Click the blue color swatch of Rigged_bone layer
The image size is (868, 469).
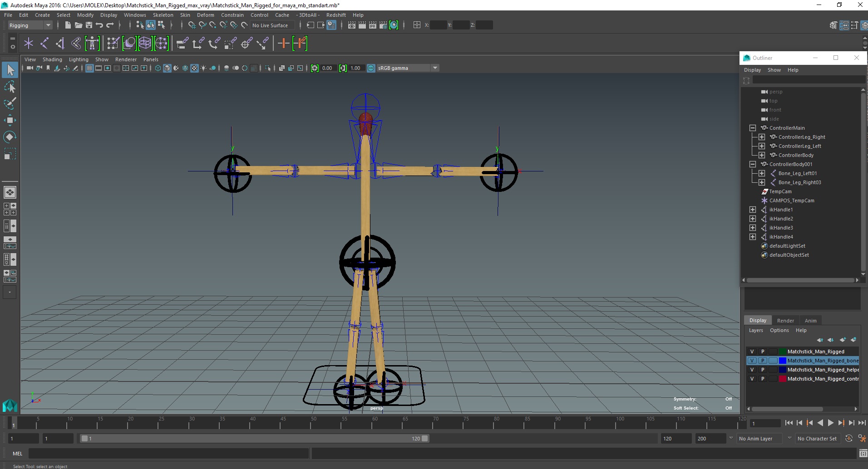[x=782, y=361]
